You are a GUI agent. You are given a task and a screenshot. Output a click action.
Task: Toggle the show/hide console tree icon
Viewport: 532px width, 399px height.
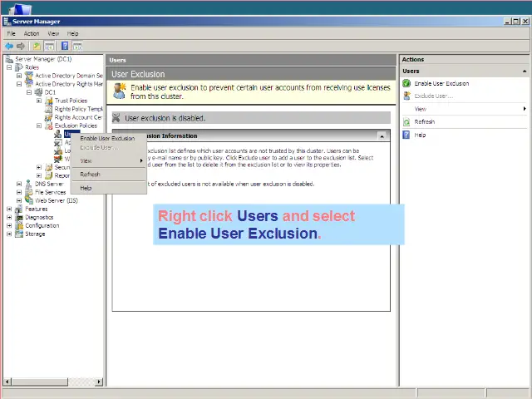[x=50, y=46]
